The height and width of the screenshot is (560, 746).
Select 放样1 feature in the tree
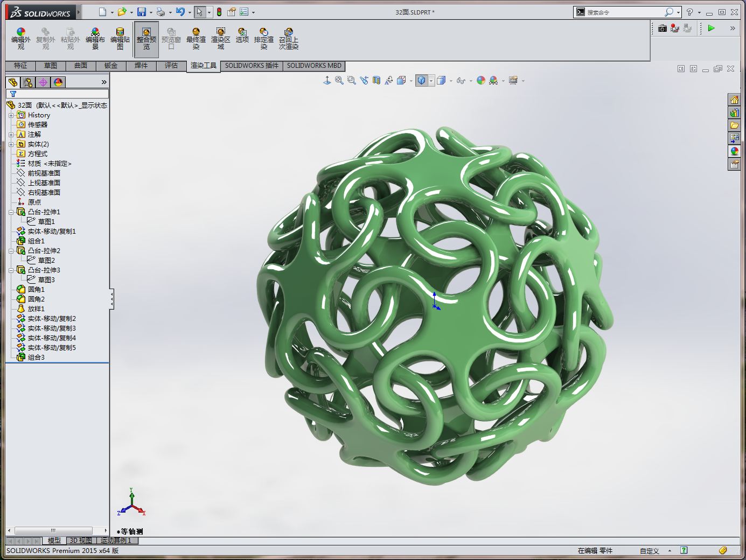[x=36, y=309]
